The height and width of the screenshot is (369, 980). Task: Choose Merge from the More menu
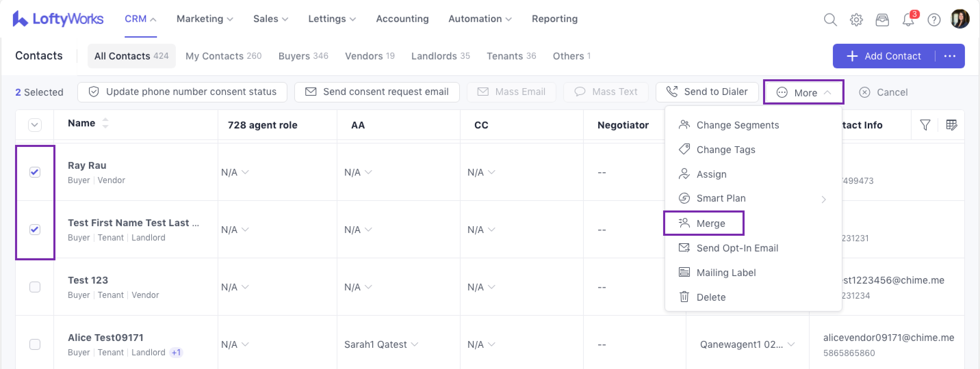pyautogui.click(x=710, y=223)
